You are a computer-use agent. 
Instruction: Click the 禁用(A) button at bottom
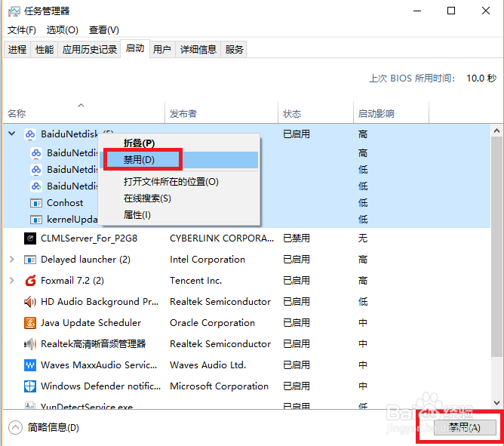(465, 428)
